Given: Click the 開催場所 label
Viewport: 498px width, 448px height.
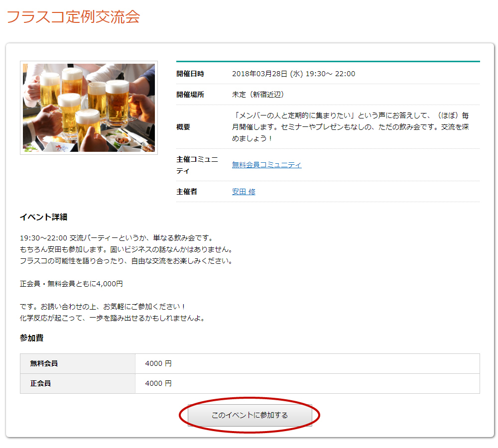Looking at the screenshot, I should (x=190, y=95).
